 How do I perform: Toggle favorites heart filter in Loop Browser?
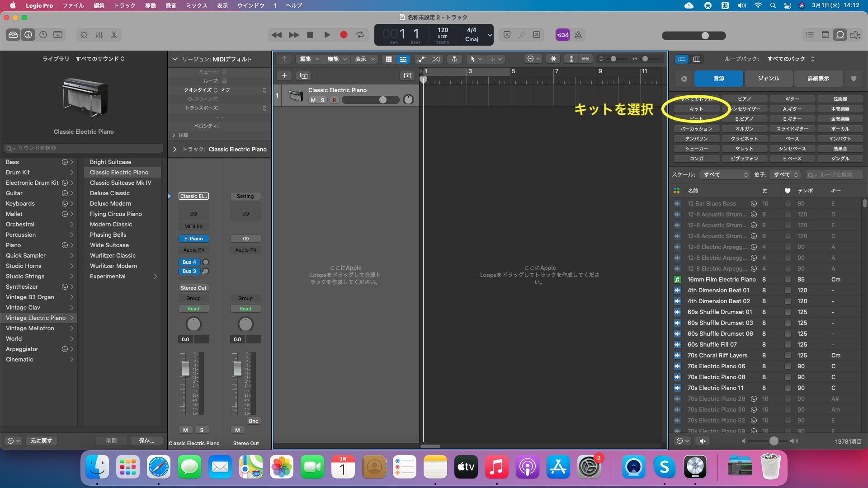pos(854,79)
